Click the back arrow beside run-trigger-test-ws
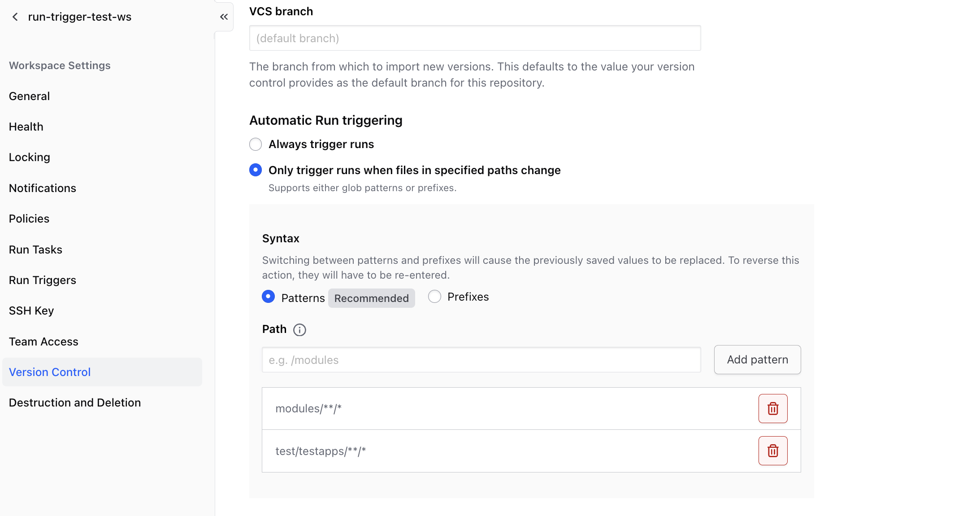The height and width of the screenshot is (516, 980). [x=15, y=17]
